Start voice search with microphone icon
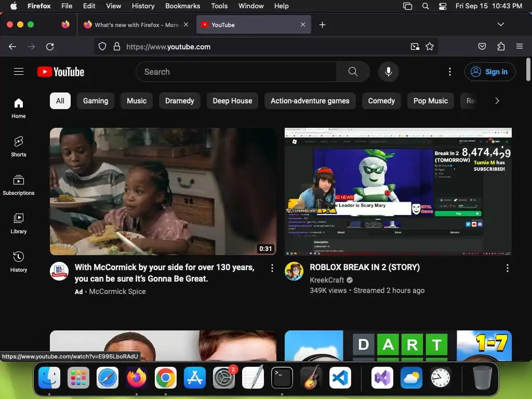532x399 pixels. 389,72
